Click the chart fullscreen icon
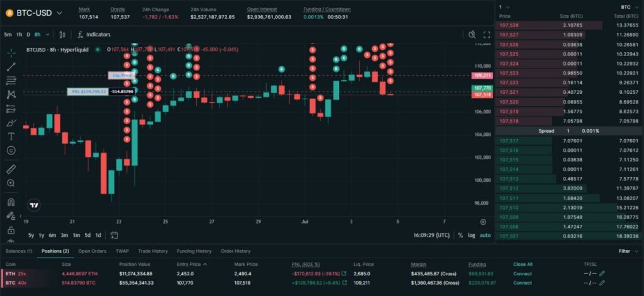Viewport: 644px width, 296px height. [486, 35]
